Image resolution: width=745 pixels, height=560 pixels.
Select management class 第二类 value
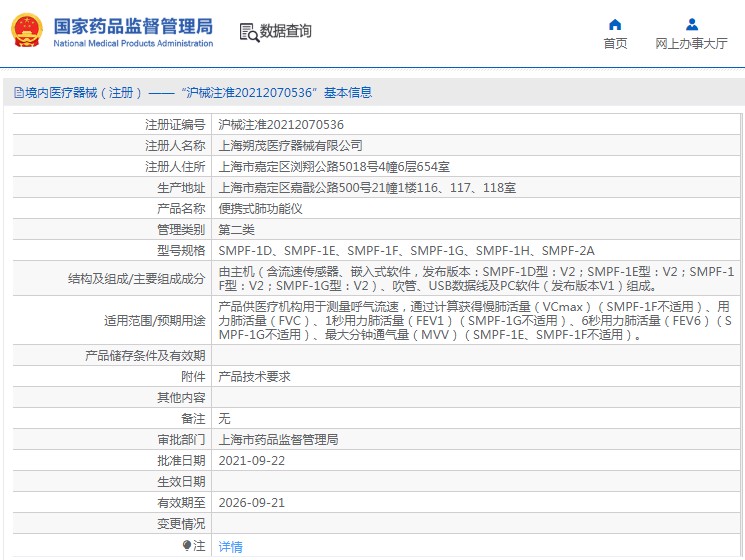tap(236, 229)
